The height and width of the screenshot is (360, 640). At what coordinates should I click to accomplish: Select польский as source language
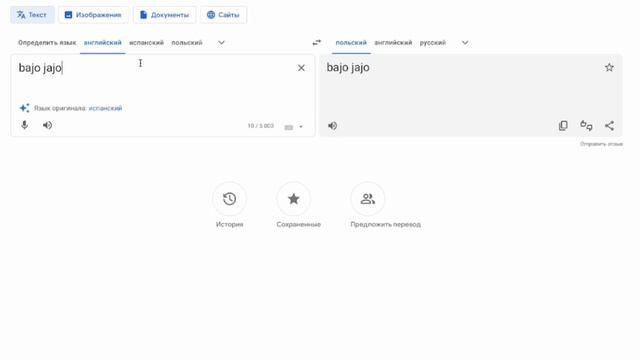click(187, 42)
